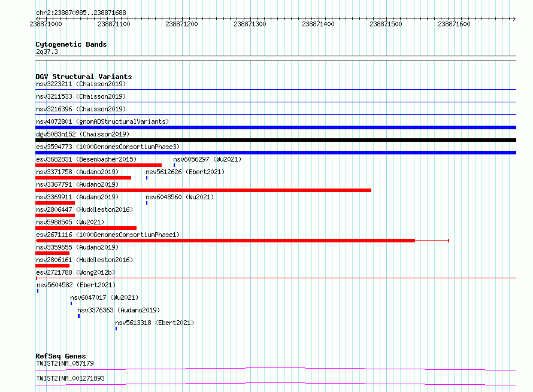
Task: Click the red nsv3371758 variant bar
Action: coord(83,178)
